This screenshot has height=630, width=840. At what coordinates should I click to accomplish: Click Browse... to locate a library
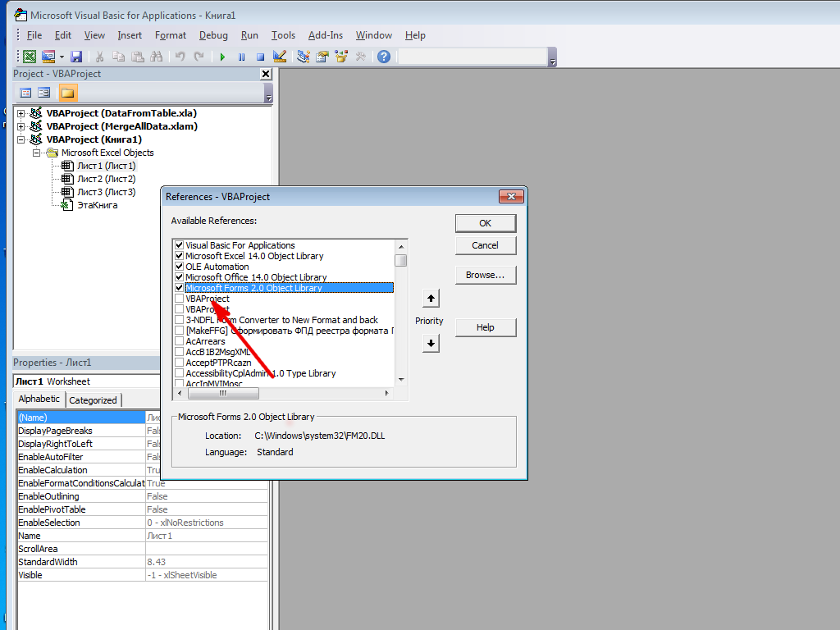(x=486, y=275)
